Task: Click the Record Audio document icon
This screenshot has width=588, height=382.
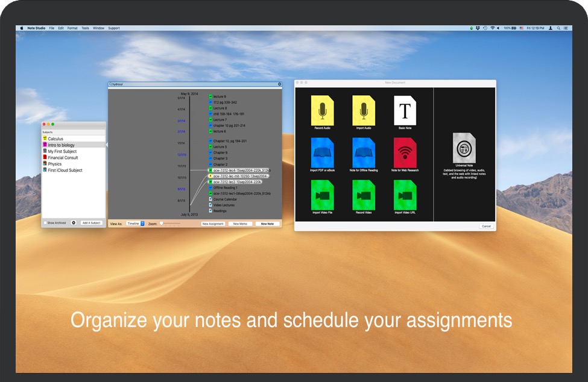Action: tap(322, 111)
